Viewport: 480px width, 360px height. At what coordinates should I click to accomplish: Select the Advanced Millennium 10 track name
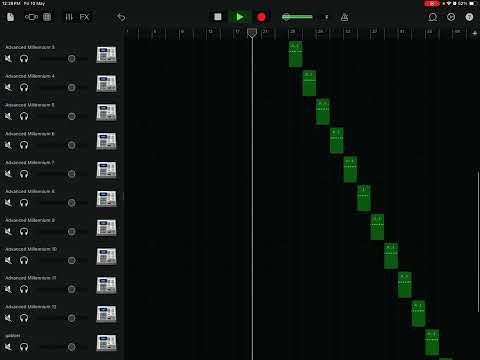tap(31, 249)
